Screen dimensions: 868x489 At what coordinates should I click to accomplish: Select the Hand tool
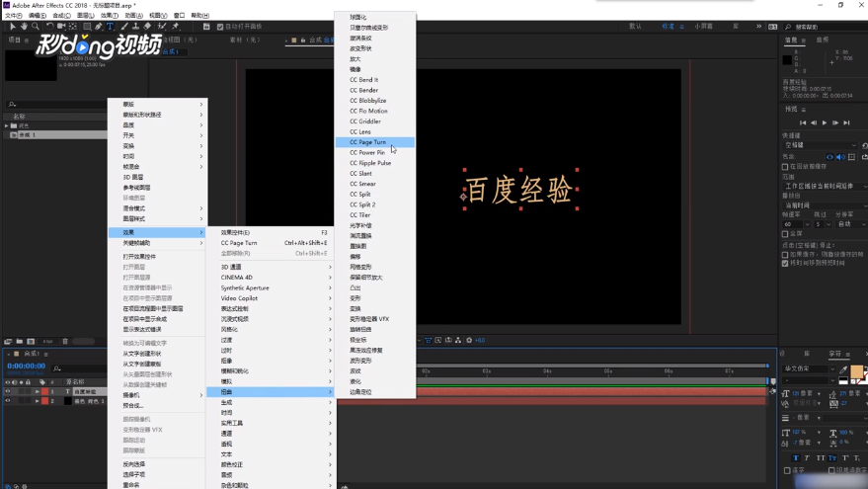(x=24, y=27)
